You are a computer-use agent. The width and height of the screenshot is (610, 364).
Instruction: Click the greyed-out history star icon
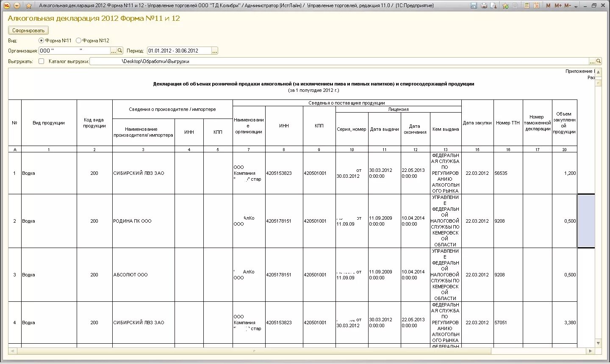pyautogui.click(x=515, y=6)
